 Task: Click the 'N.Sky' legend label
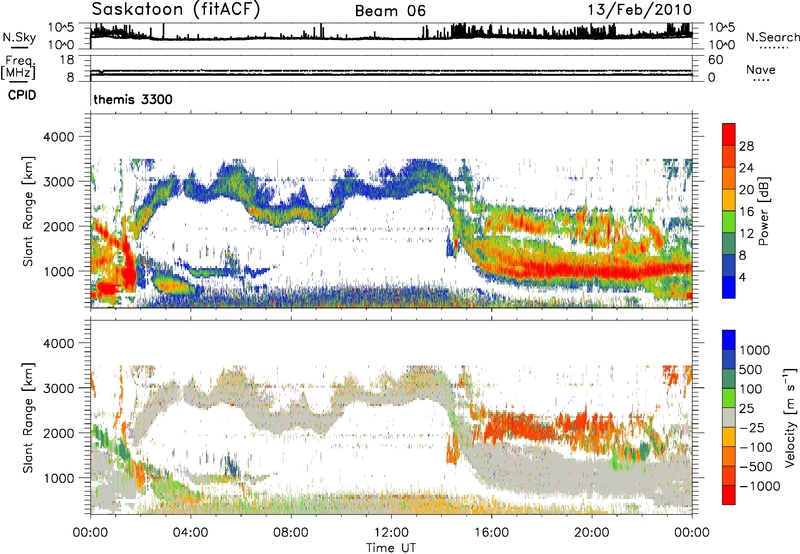tap(19, 37)
